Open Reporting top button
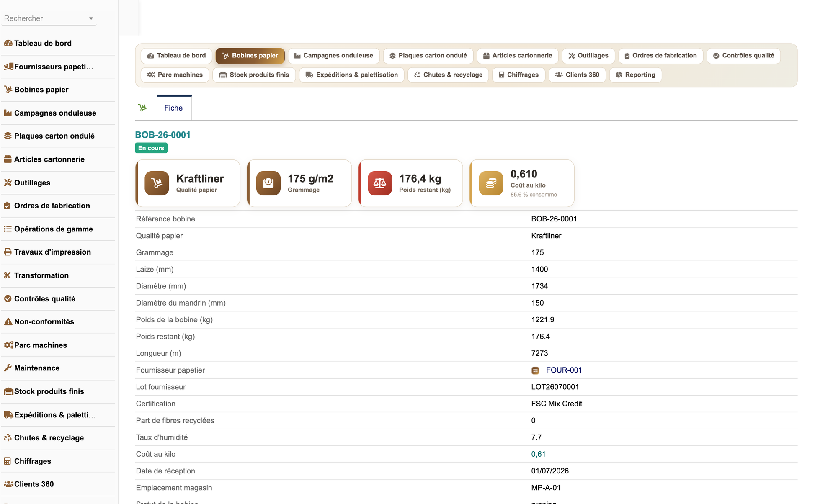Image resolution: width=815 pixels, height=504 pixels. pos(635,75)
